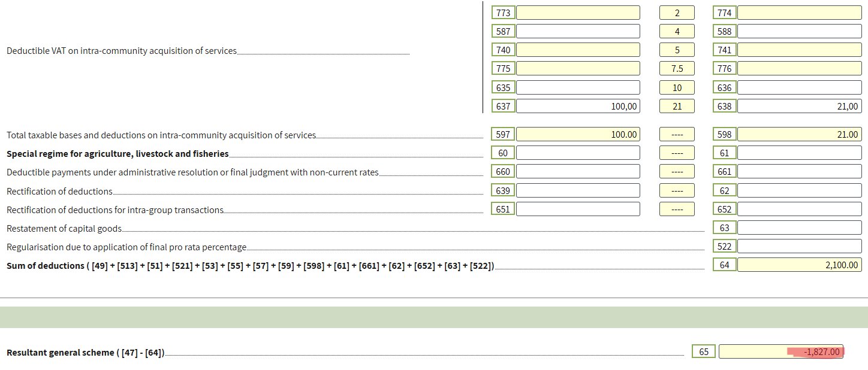This screenshot has width=868, height=370.
Task: Select the box 597 total base field
Action: pyautogui.click(x=578, y=134)
